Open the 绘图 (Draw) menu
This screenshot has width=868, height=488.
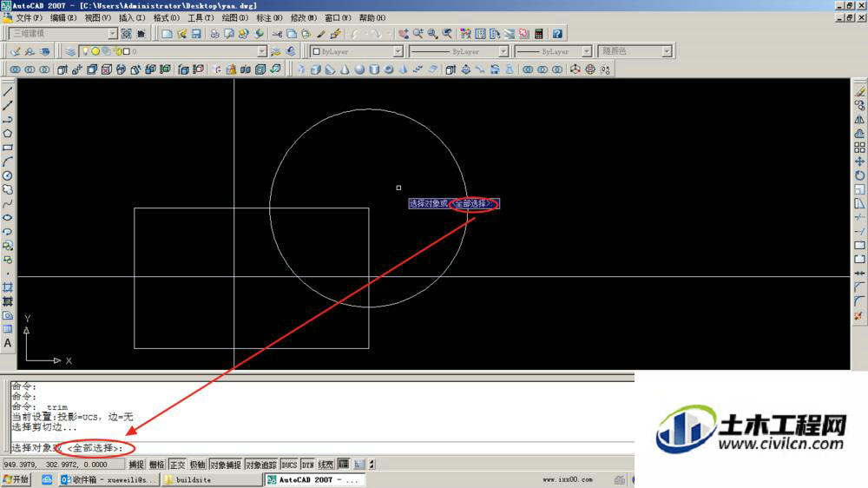coord(234,18)
